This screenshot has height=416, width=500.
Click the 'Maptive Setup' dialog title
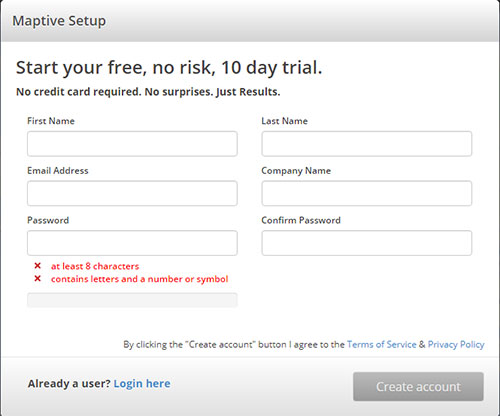(x=59, y=21)
